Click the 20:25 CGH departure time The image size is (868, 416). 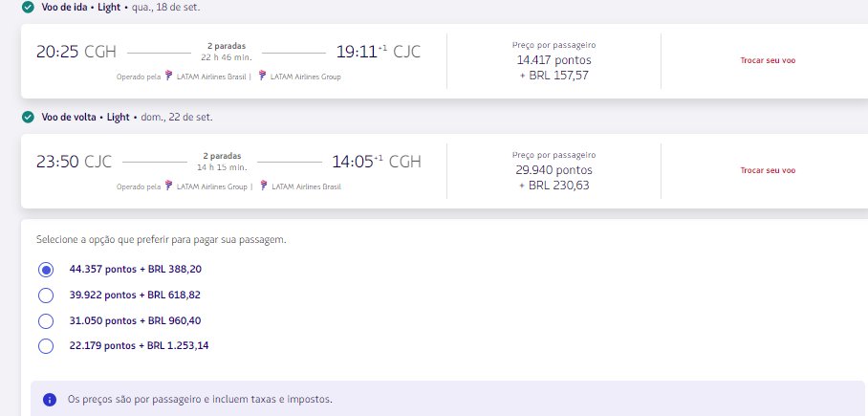coord(76,52)
